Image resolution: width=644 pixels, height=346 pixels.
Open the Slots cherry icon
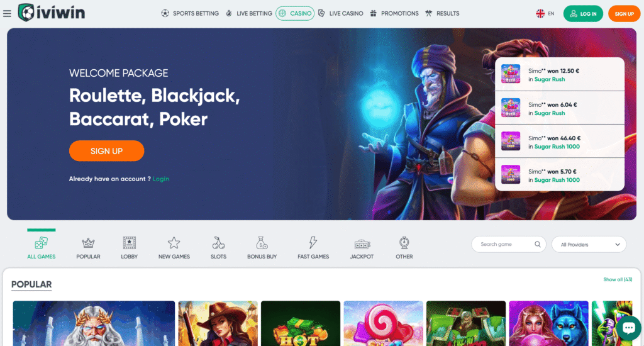click(218, 243)
